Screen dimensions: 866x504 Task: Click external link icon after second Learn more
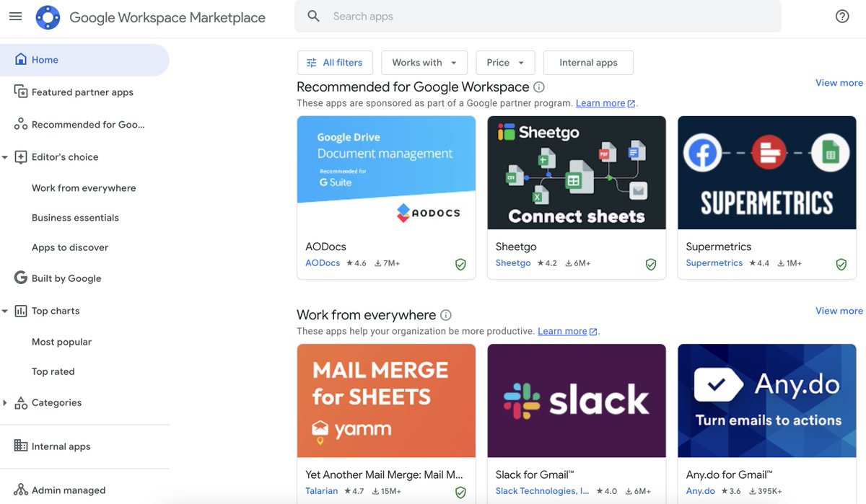pos(593,332)
